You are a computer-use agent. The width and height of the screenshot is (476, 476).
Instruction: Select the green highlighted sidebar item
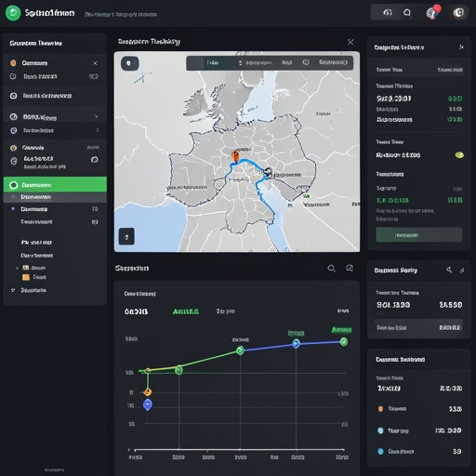point(55,185)
